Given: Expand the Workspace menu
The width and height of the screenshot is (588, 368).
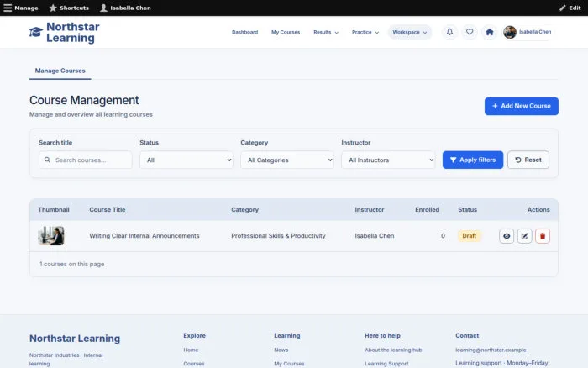Looking at the screenshot, I should click(410, 32).
